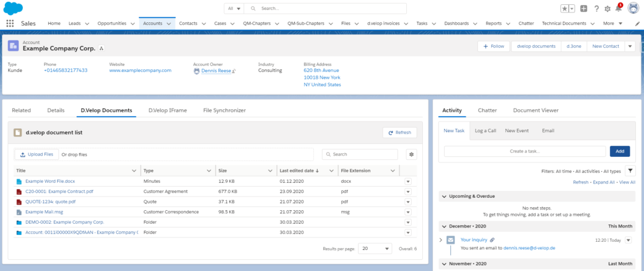Click the Expand All link

pos(603,182)
